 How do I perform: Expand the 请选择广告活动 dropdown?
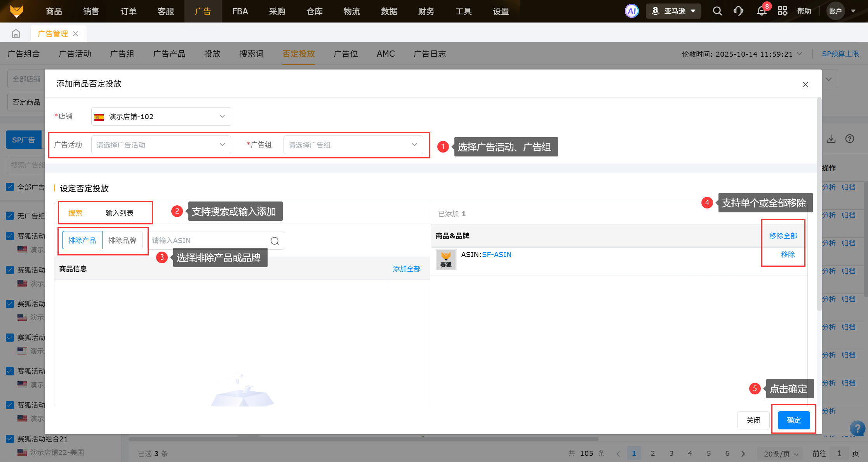161,145
